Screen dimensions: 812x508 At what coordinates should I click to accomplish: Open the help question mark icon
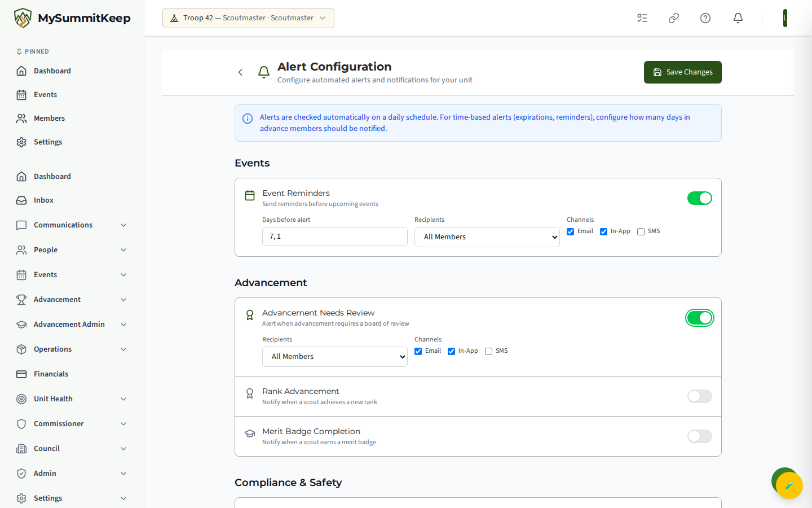click(x=705, y=18)
